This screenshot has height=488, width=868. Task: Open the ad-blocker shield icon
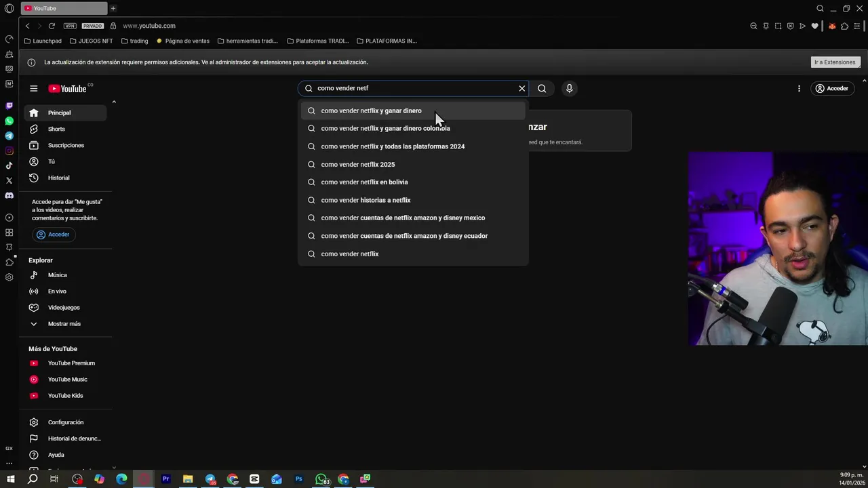point(790,26)
